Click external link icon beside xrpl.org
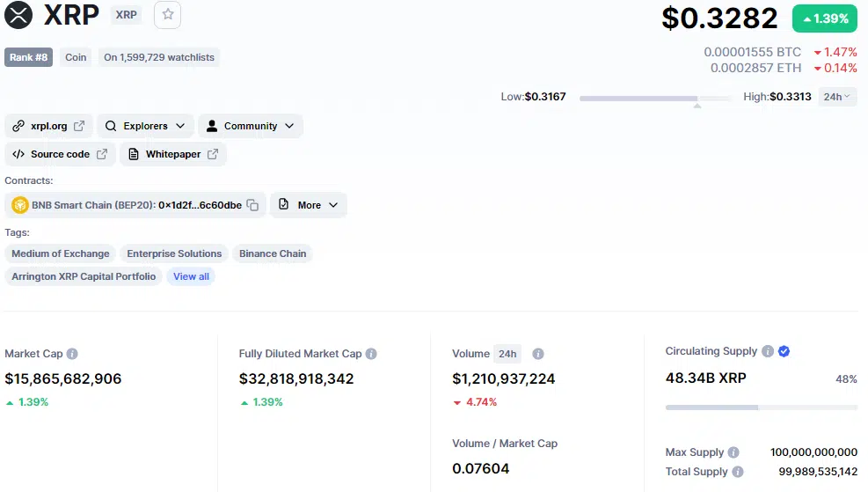The width and height of the screenshot is (868, 492). [x=79, y=126]
